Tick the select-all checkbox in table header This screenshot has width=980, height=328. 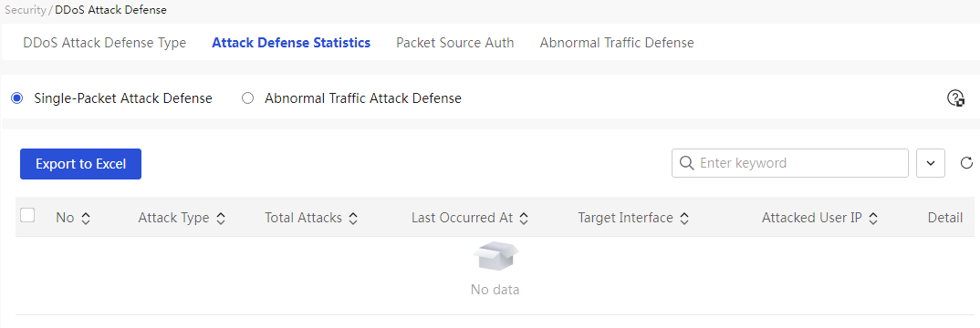pyautogui.click(x=27, y=216)
